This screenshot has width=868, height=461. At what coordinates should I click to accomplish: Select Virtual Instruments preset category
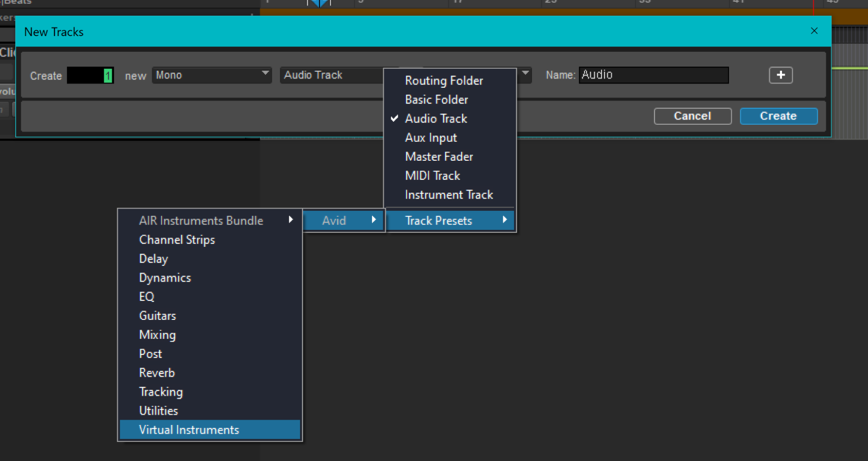coord(189,430)
